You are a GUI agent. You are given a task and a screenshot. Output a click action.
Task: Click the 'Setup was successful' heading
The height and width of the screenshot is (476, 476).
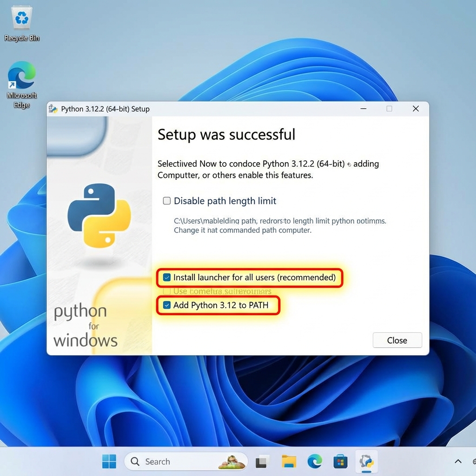click(226, 134)
